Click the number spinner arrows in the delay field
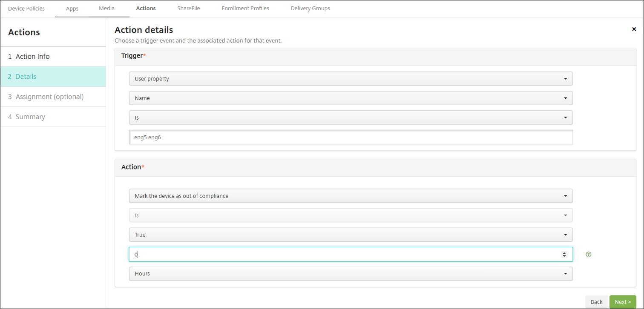Viewport: 644px width, 309px height. 564,255
